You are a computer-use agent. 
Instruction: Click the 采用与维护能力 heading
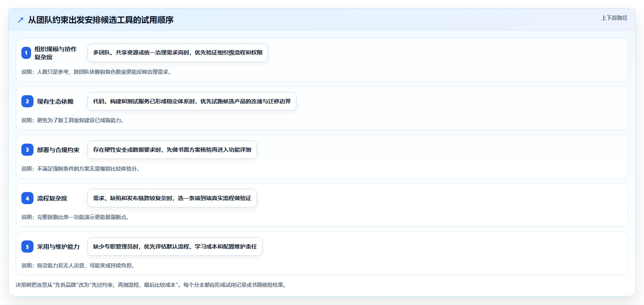pos(58,247)
